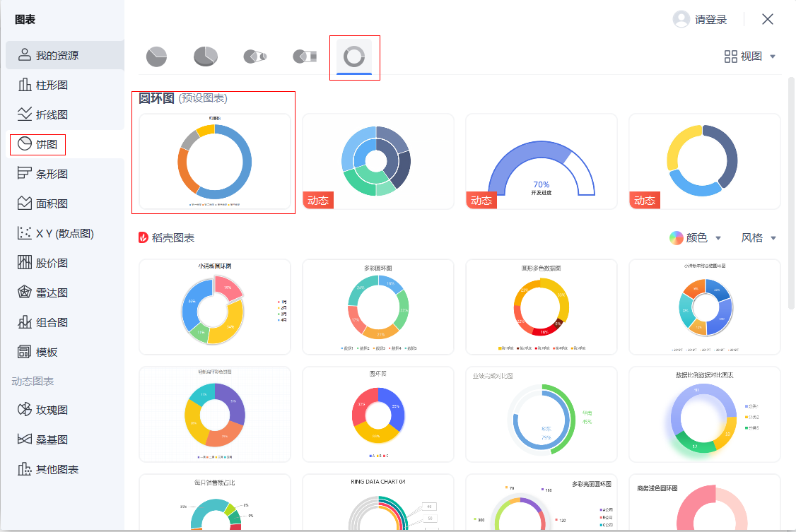Image resolution: width=796 pixels, height=532 pixels.
Task: Click the user avatar icon
Action: pos(681,19)
